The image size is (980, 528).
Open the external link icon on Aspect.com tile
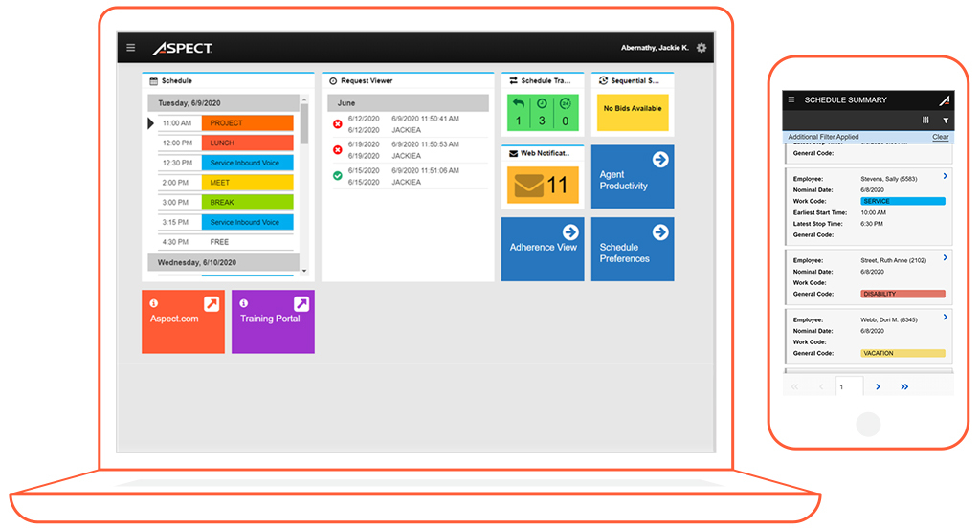click(212, 304)
